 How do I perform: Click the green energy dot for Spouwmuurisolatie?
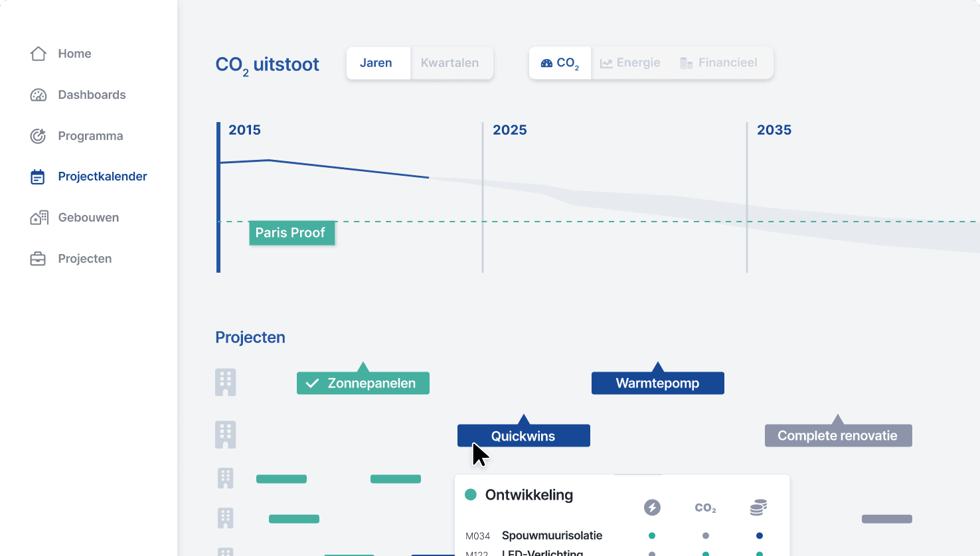click(x=652, y=535)
